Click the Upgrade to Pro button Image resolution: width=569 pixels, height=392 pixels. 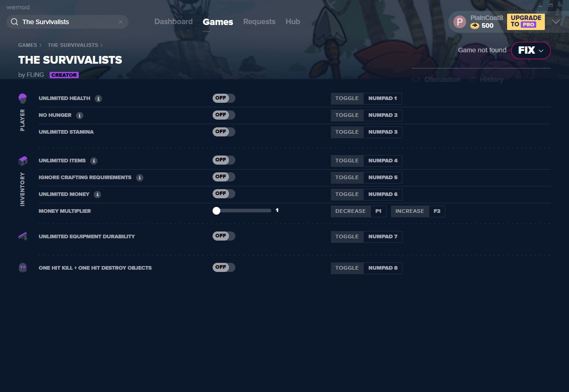(x=526, y=21)
